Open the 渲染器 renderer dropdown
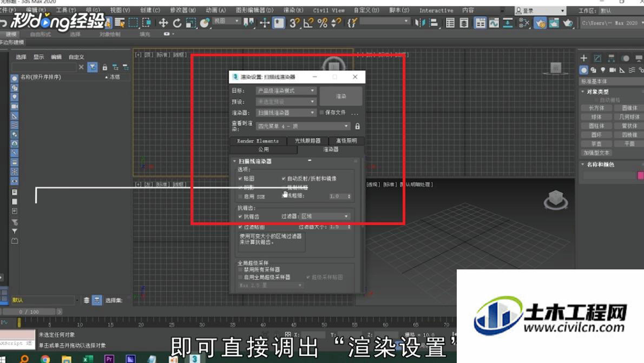Viewport: 644px width, 363px height. [286, 113]
